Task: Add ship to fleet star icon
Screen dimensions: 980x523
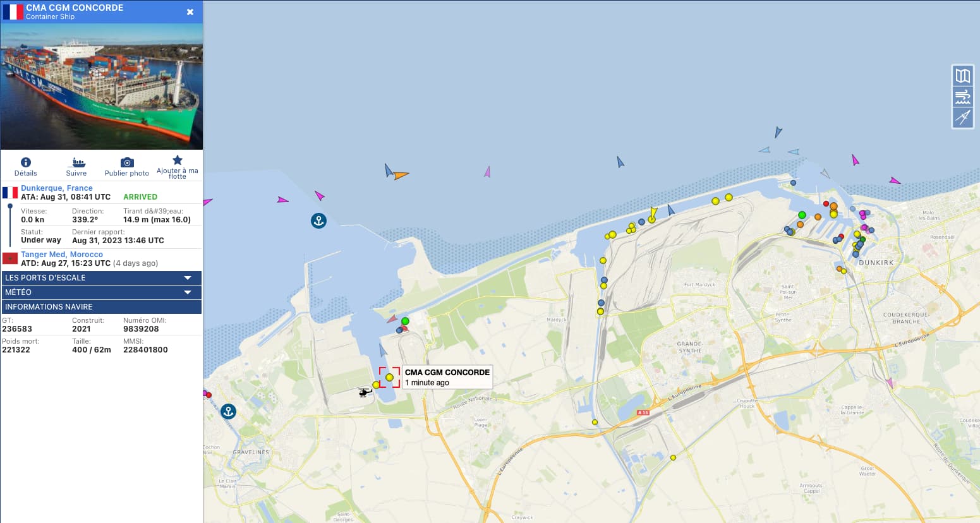Action: coord(178,160)
